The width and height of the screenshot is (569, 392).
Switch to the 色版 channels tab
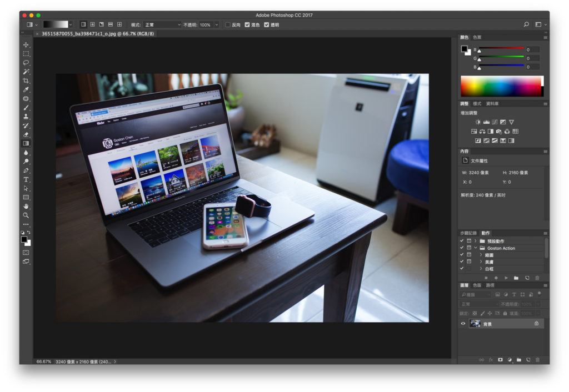(x=477, y=285)
